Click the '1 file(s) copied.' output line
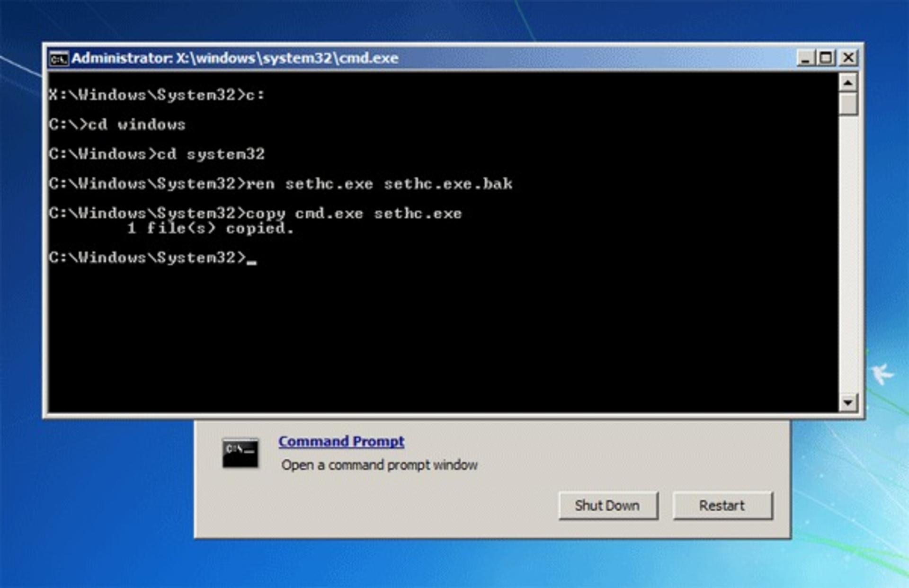 pyautogui.click(x=211, y=229)
